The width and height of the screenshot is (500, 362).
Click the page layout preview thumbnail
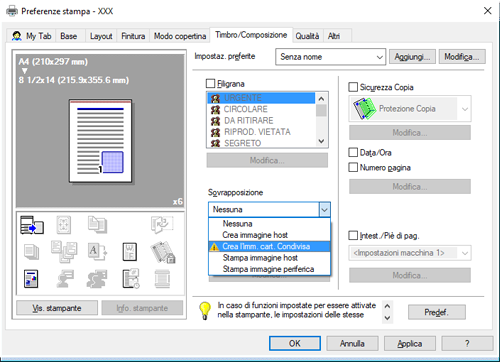click(100, 141)
